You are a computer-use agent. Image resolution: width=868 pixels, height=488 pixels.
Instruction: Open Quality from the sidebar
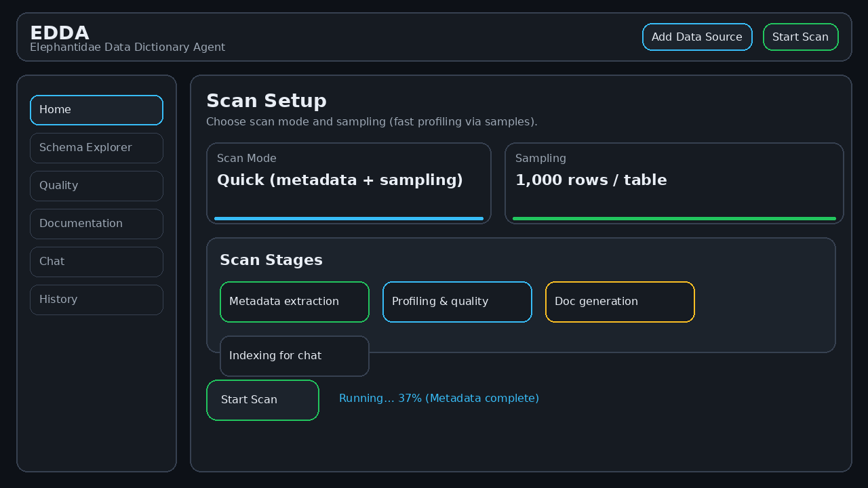96,186
